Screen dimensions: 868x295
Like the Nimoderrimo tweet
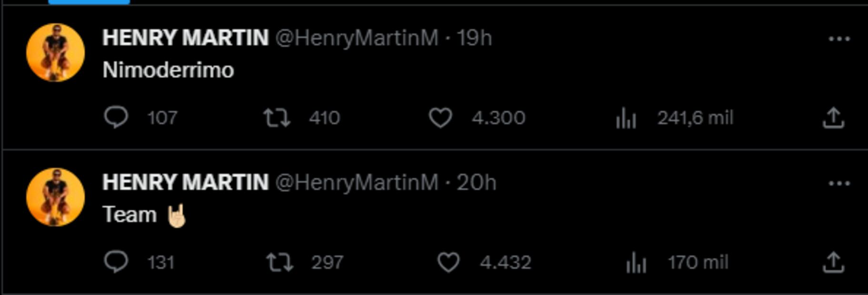coord(440,118)
